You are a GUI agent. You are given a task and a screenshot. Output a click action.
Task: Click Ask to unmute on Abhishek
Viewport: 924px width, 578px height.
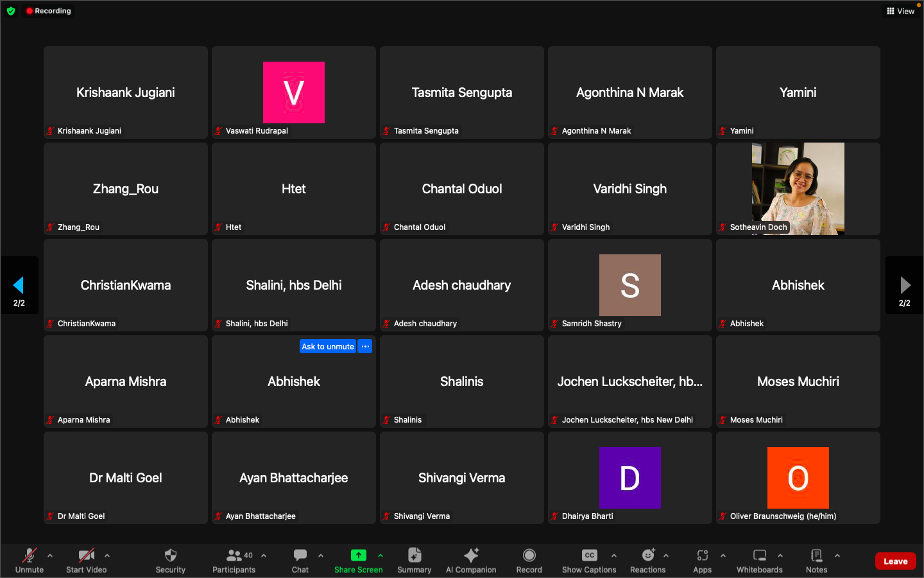click(327, 347)
